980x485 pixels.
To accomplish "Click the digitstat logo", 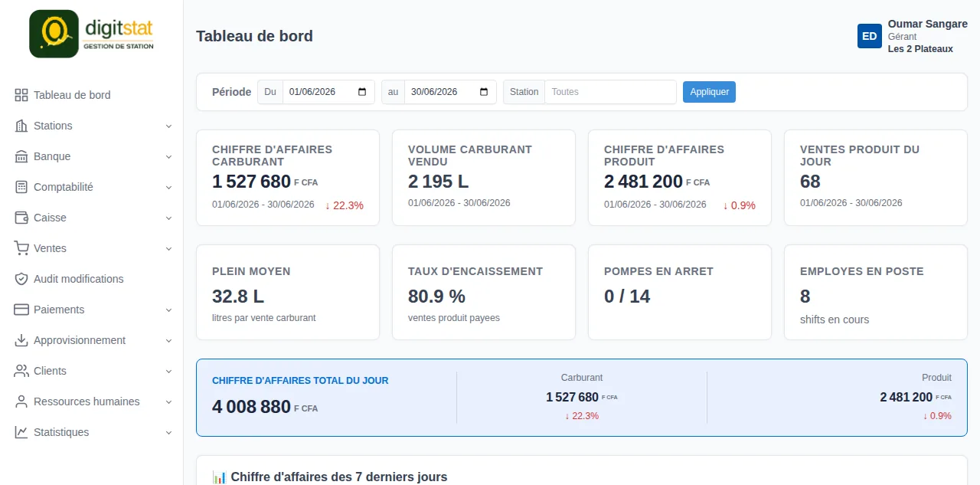I will (92, 34).
